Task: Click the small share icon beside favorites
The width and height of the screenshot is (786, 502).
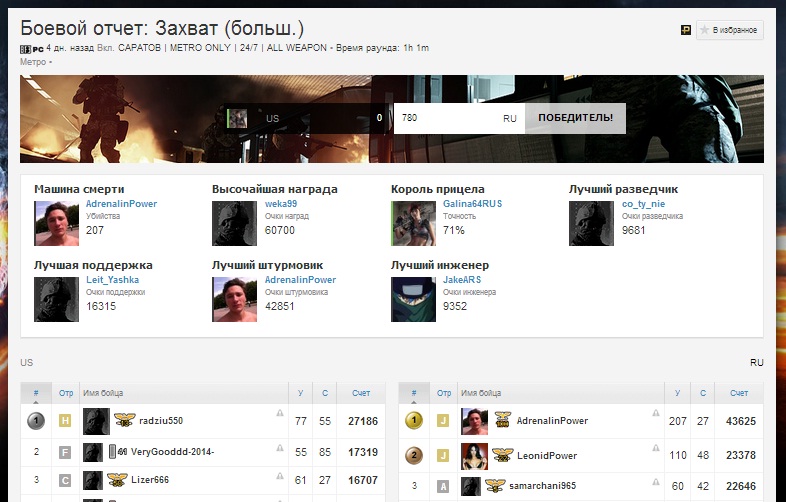Action: pyautogui.click(x=686, y=31)
